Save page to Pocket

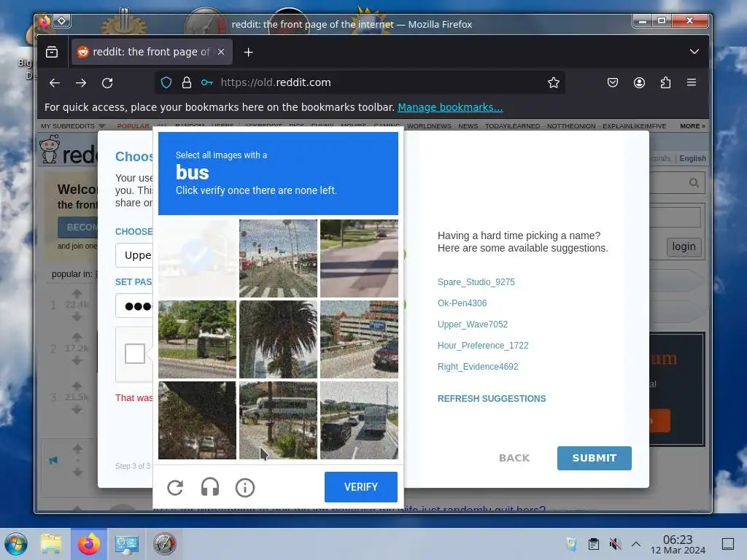[x=613, y=82]
